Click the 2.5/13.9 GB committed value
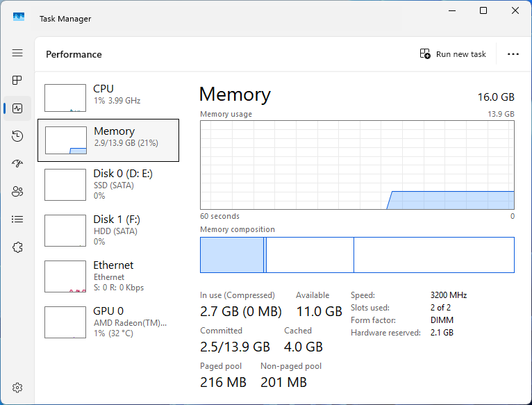Image resolution: width=532 pixels, height=405 pixels. coord(235,347)
